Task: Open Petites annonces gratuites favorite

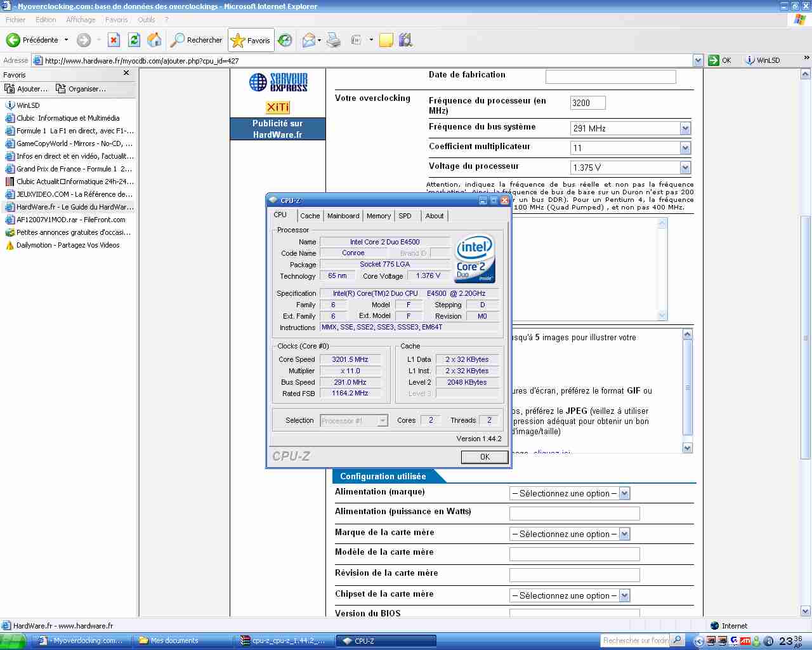Action: point(68,232)
